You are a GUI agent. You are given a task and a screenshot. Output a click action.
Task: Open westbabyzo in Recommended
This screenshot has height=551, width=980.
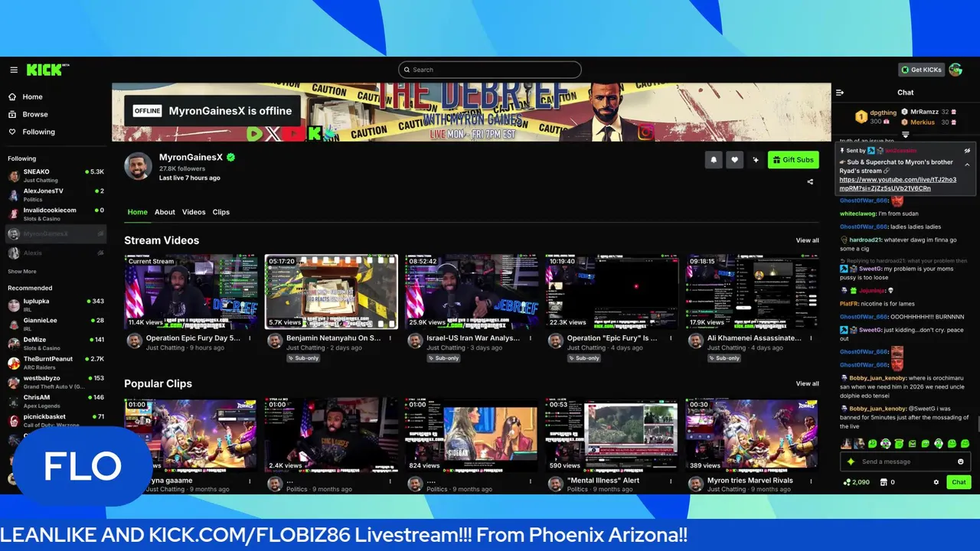(56, 381)
